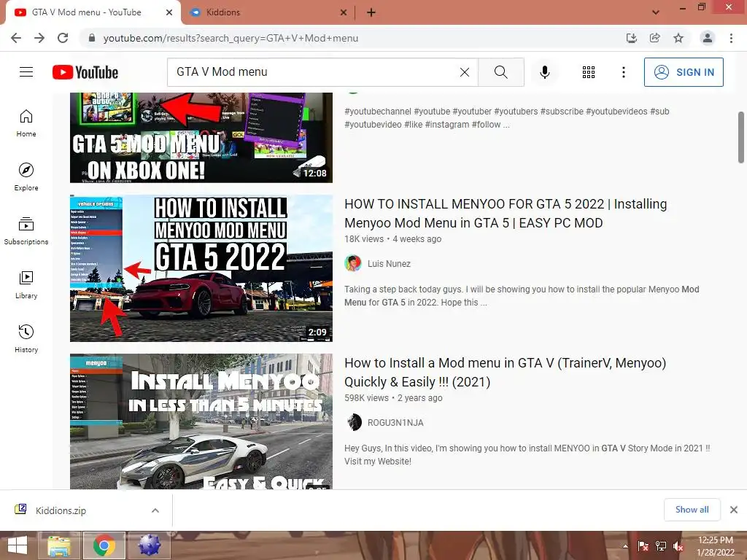The height and width of the screenshot is (560, 747).
Task: Open YouTube settings three-dot menu
Action: click(x=623, y=72)
